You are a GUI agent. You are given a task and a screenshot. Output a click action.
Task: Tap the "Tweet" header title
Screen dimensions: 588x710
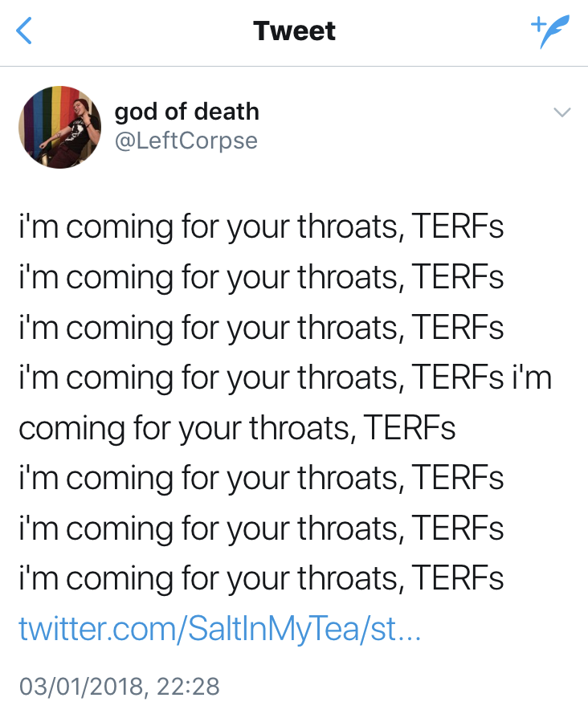coord(294,31)
